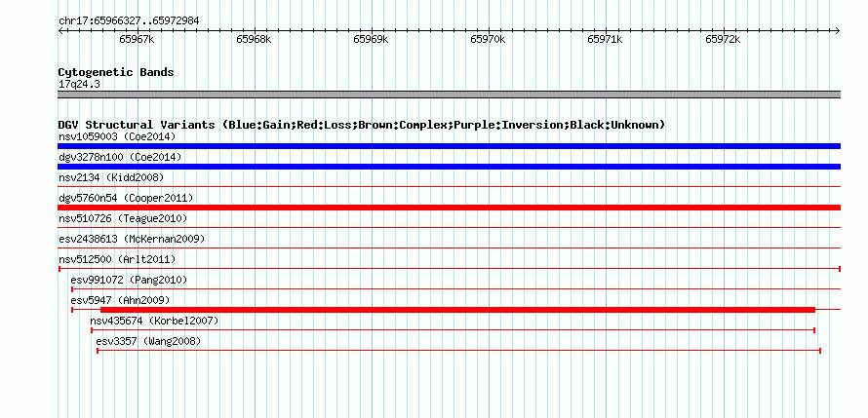Select the gray 17q24.3 cytogenetic band bar
Viewport: 868px width, 418px height.
click(x=449, y=95)
